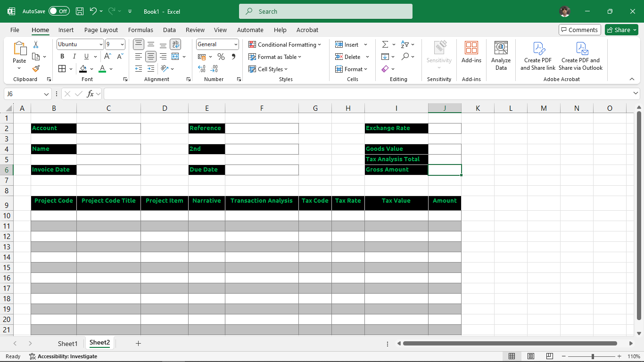This screenshot has width=644, height=362.
Task: Click the Format Painter brush icon
Action: coord(36,69)
